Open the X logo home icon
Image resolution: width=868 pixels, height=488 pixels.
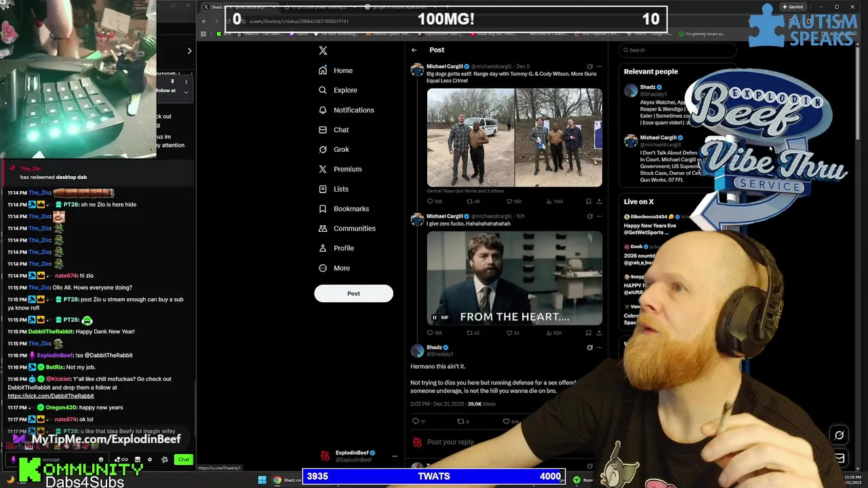323,51
